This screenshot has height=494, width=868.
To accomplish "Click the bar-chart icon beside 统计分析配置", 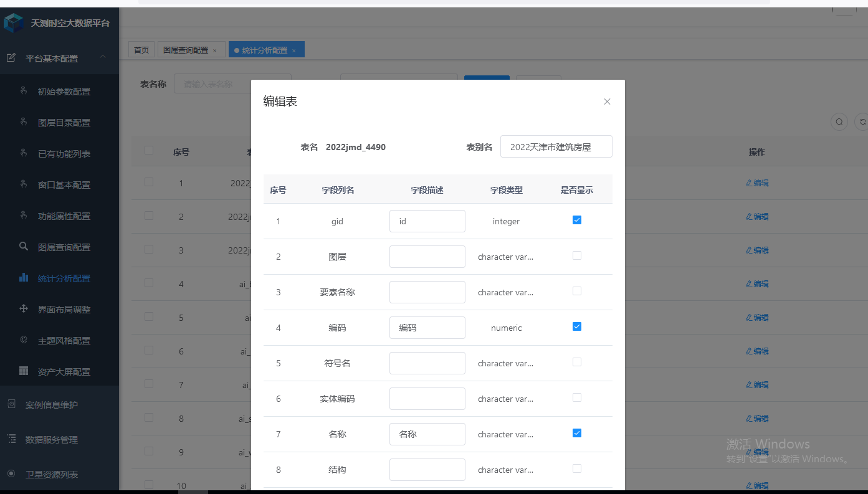I will click(23, 278).
